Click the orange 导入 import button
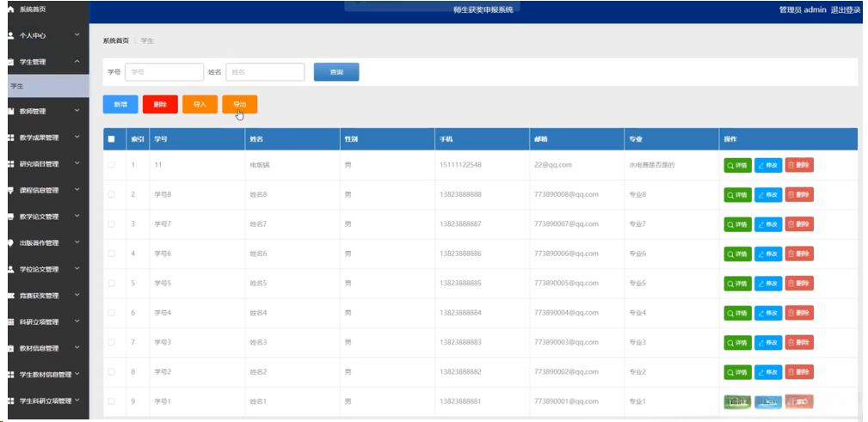This screenshot has width=868, height=422. [200, 104]
